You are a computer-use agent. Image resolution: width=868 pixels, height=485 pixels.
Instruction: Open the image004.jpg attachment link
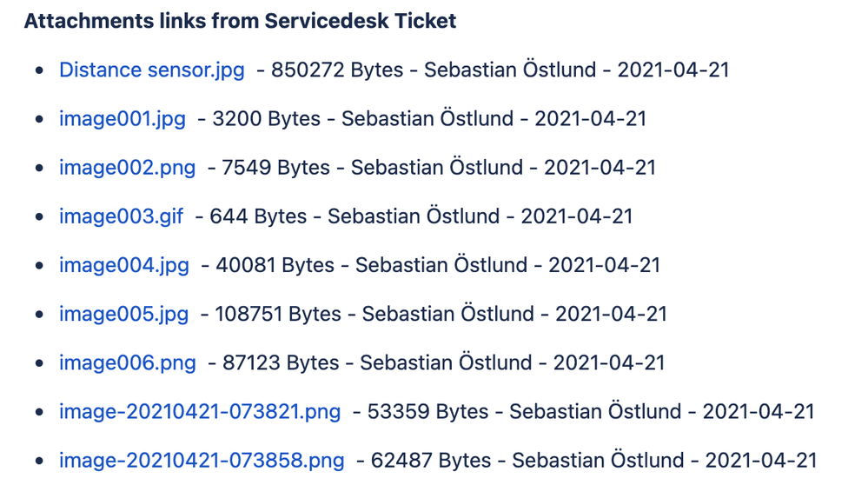pos(124,265)
